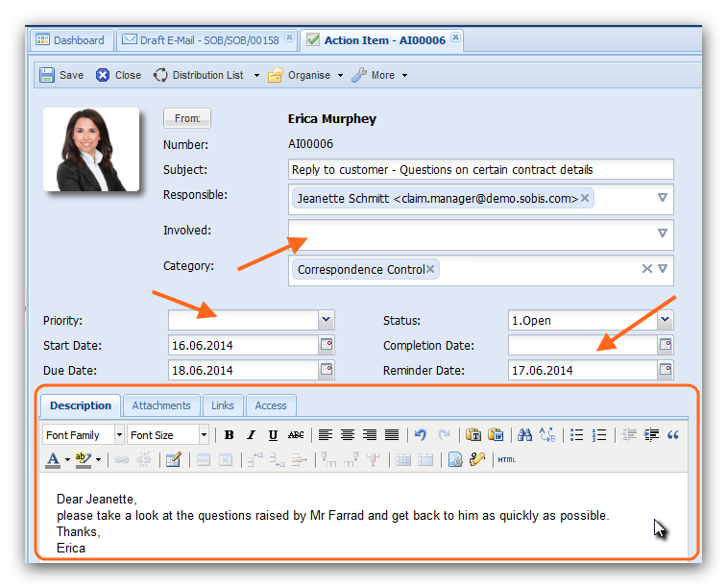727x588 pixels.
Task: Apply underline formatting
Action: [274, 435]
